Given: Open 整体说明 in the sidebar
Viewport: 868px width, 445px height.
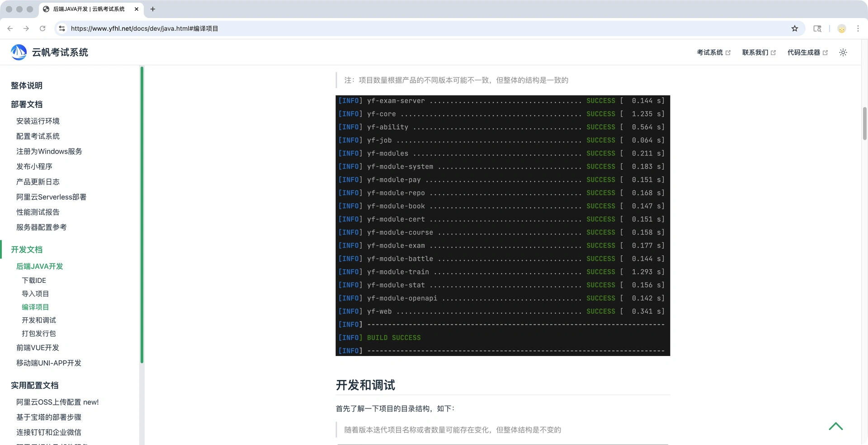Looking at the screenshot, I should click(x=27, y=85).
